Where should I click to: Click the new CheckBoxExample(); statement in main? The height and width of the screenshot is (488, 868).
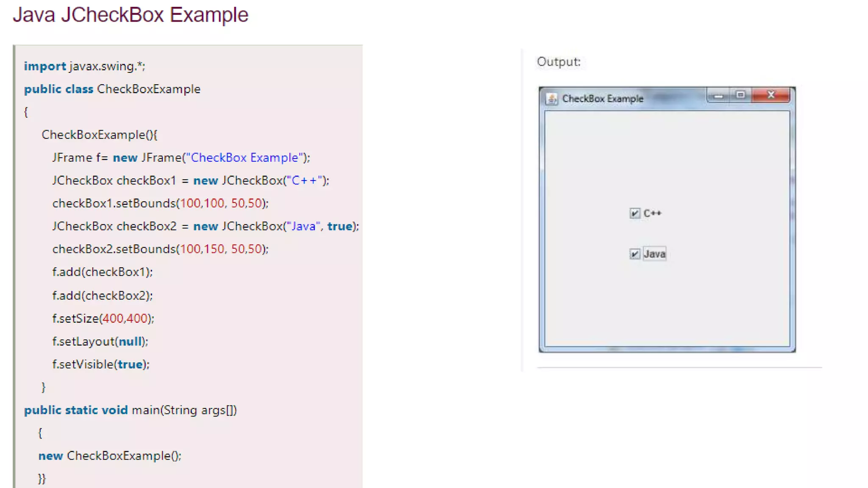coord(110,456)
